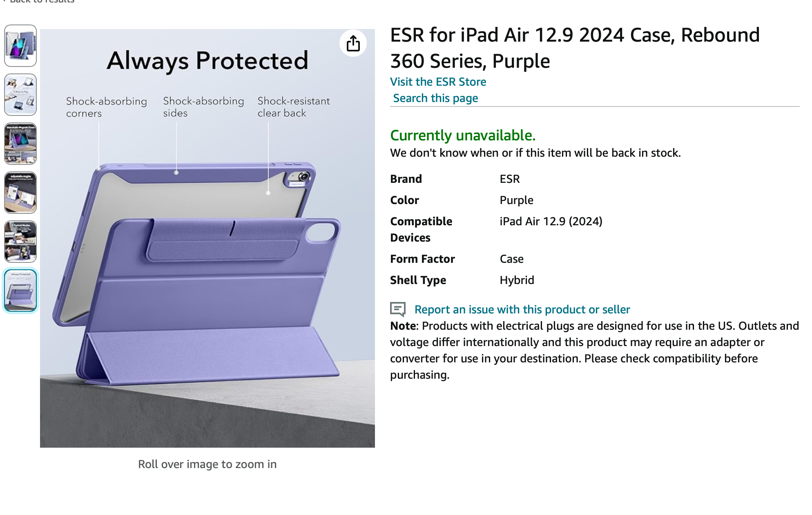The height and width of the screenshot is (515, 812).
Task: Click the Roll over image to zoom caption
Action: point(207,464)
